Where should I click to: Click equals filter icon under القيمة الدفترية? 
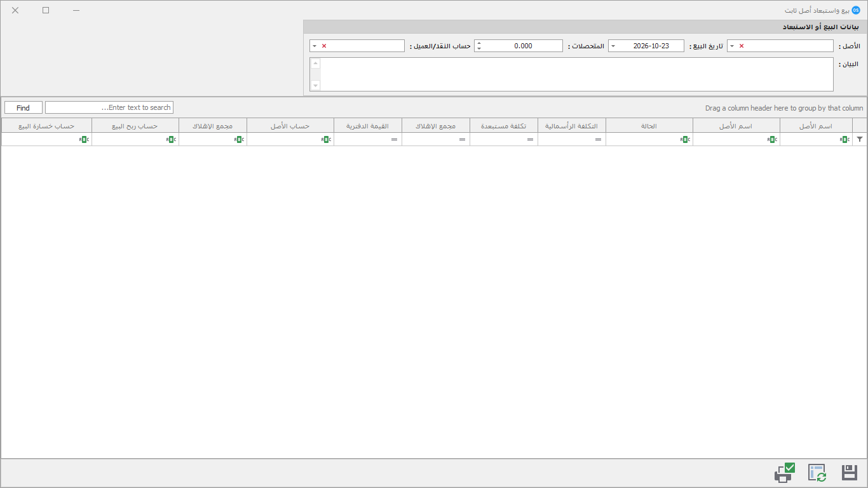(394, 139)
